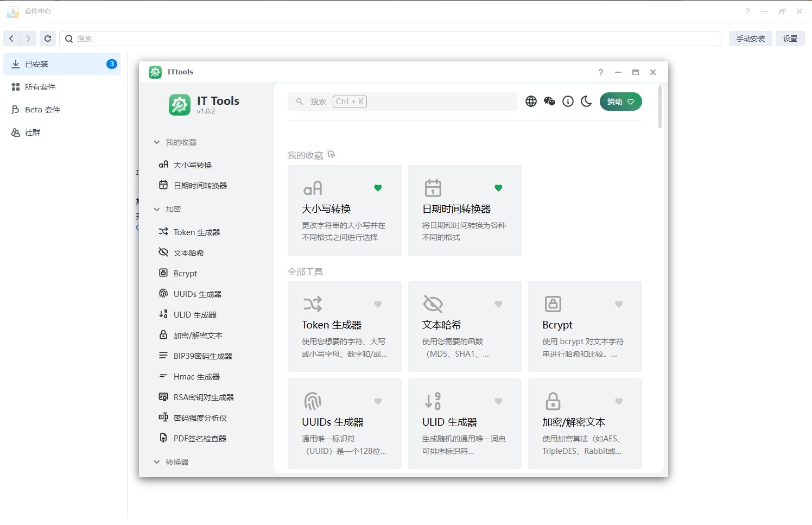Collapse the 加密 sidebar section

pos(157,209)
